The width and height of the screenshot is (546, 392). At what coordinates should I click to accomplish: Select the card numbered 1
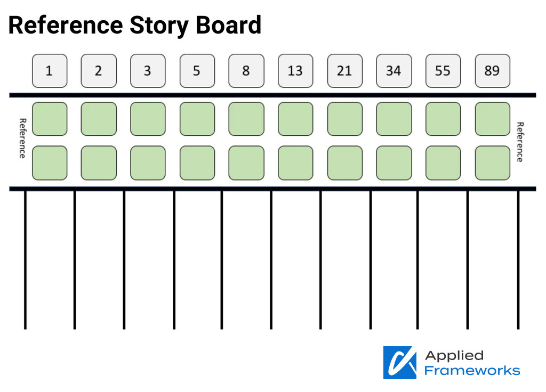[x=50, y=71]
